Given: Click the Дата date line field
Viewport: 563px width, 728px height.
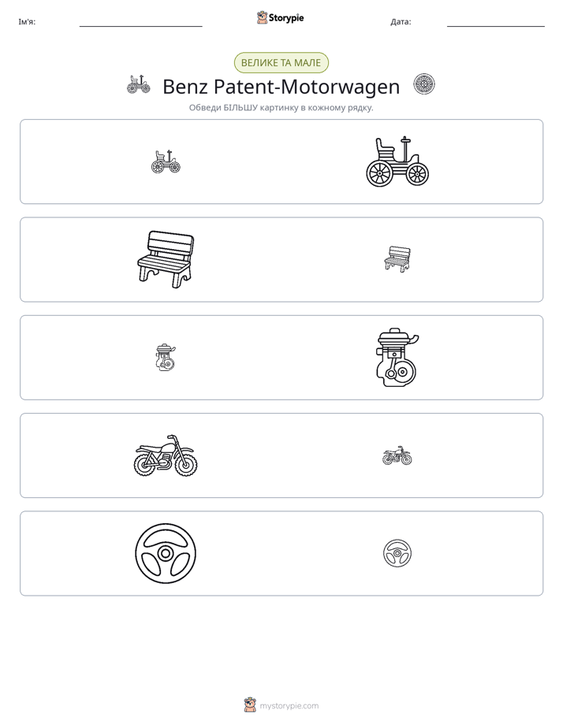Looking at the screenshot, I should pyautogui.click(x=496, y=22).
